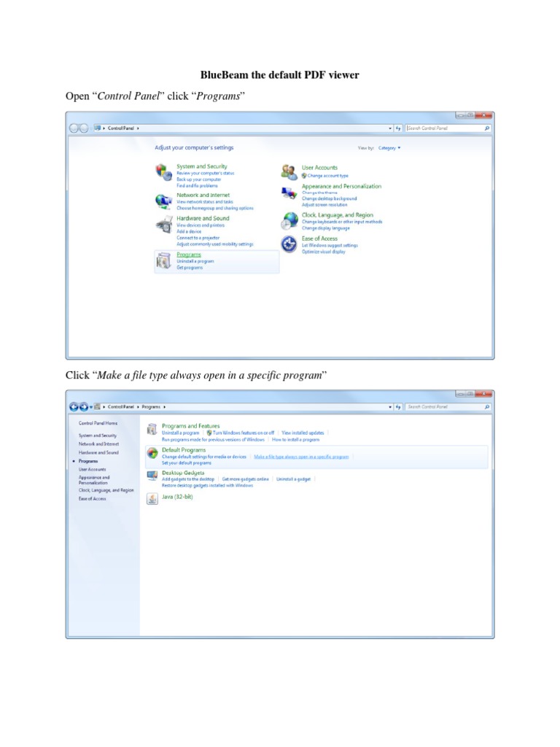Screen dimensions: 560x747
Task: Click the Clock, Language, and Region globe-clock icon
Action: coord(289,221)
